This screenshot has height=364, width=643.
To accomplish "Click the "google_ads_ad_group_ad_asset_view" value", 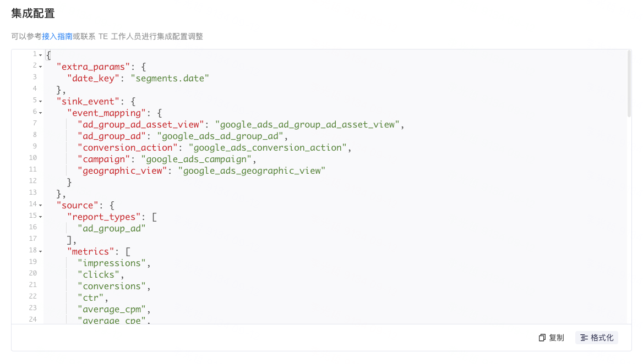I will tap(307, 124).
